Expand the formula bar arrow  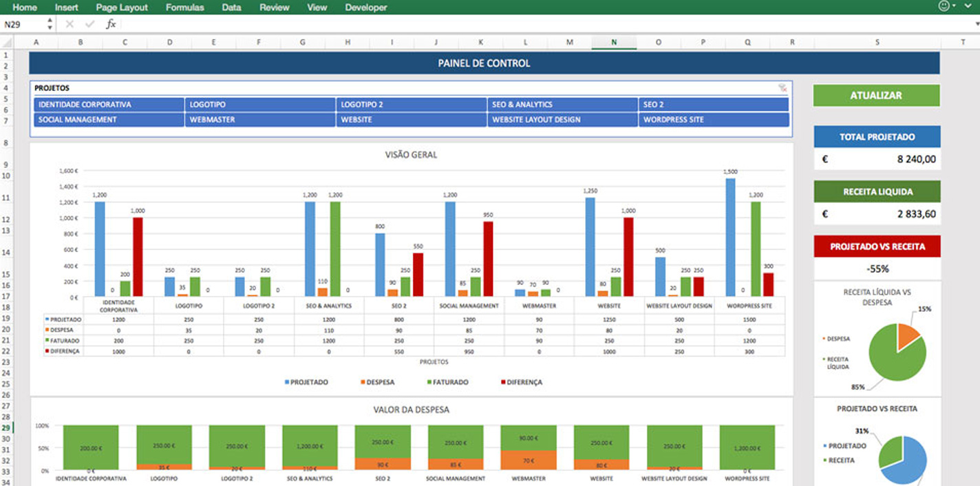pos(976,24)
